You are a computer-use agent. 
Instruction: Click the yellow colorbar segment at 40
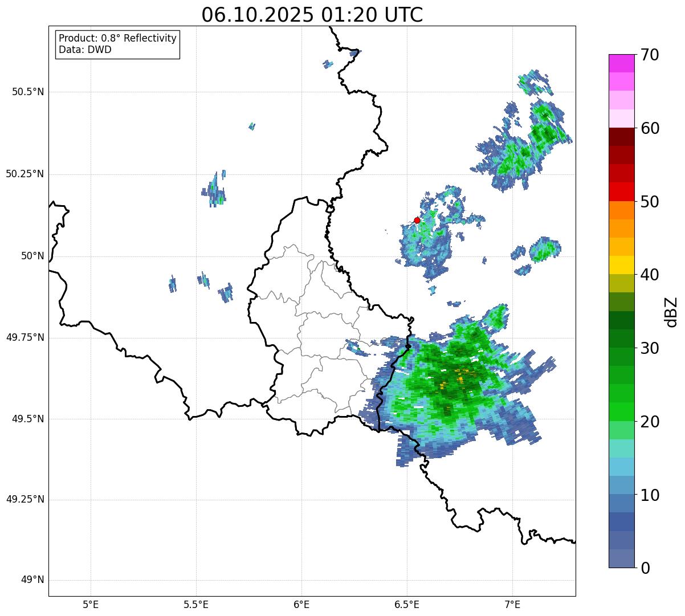(621, 265)
